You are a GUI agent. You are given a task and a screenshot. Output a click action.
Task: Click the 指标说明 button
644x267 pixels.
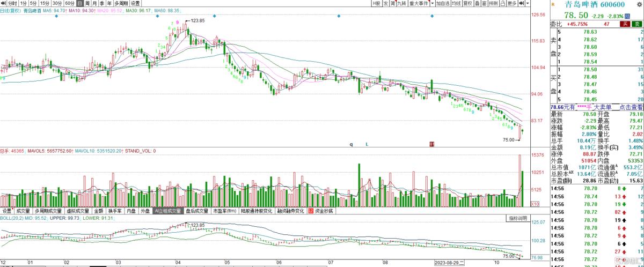pyautogui.click(x=518, y=218)
